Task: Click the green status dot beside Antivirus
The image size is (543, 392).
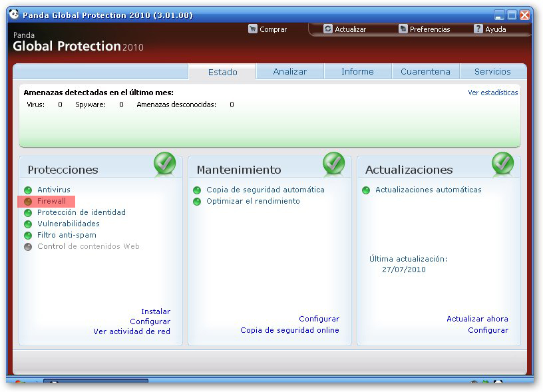Action: coord(28,190)
